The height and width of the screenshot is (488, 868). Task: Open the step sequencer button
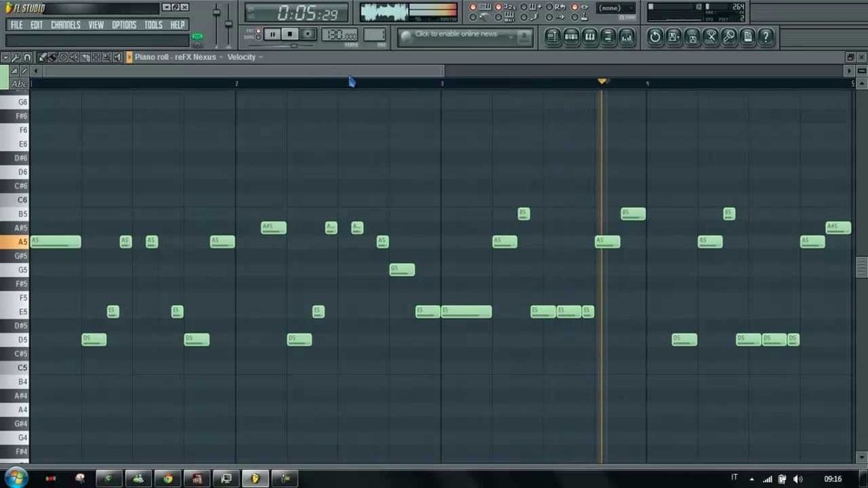[571, 36]
